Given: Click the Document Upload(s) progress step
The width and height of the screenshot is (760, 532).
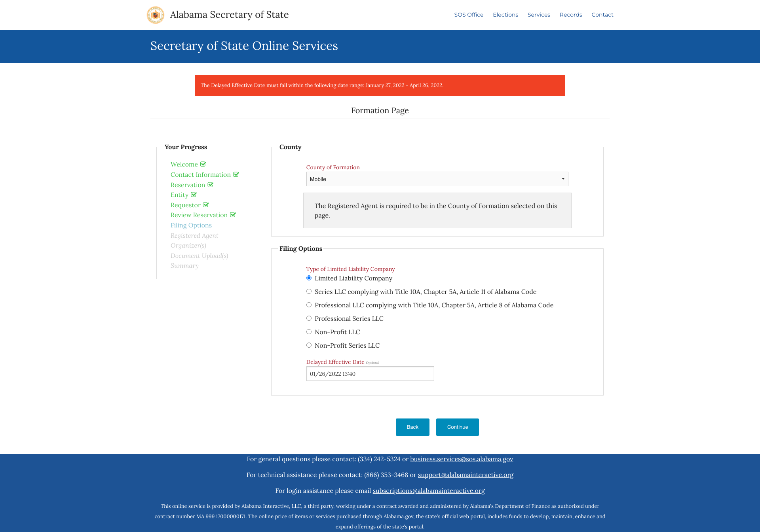Looking at the screenshot, I should click(199, 256).
